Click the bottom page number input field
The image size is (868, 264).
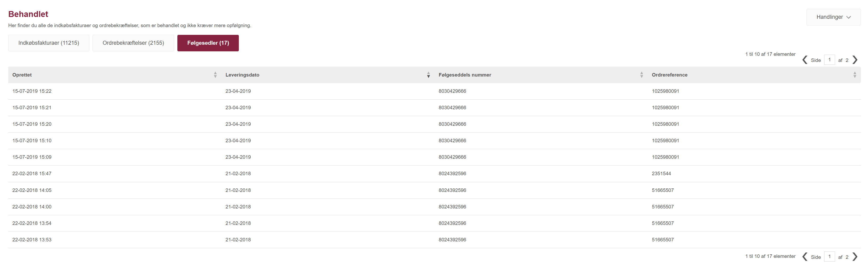[x=829, y=257]
